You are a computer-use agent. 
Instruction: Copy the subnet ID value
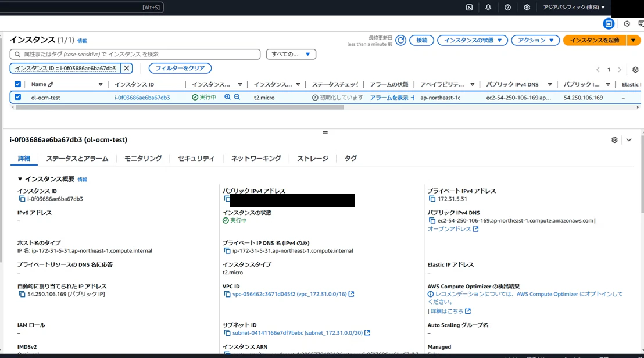(227, 333)
